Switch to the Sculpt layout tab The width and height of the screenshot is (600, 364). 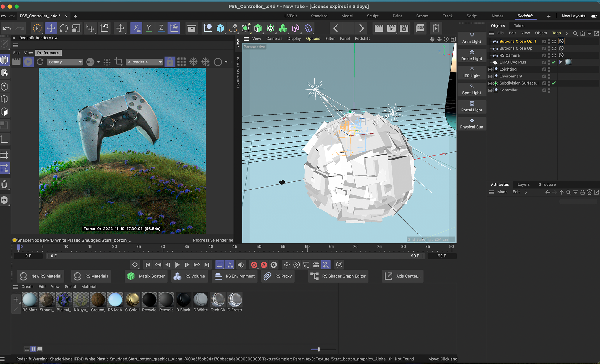tap(373, 16)
